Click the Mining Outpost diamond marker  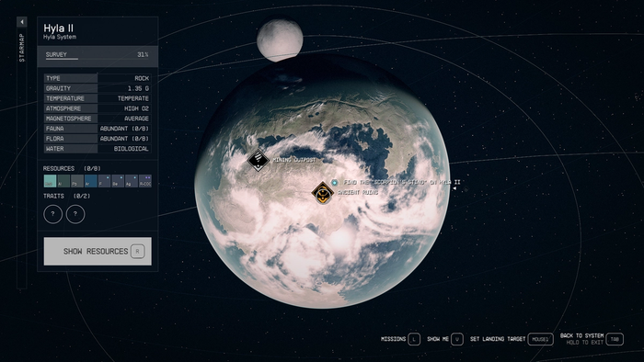(x=258, y=160)
